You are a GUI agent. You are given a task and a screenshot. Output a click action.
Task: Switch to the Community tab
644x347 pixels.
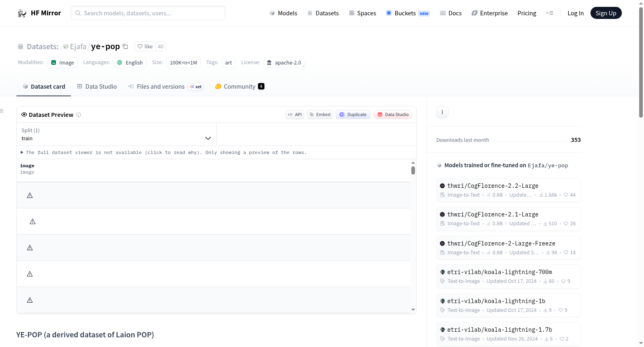(240, 87)
